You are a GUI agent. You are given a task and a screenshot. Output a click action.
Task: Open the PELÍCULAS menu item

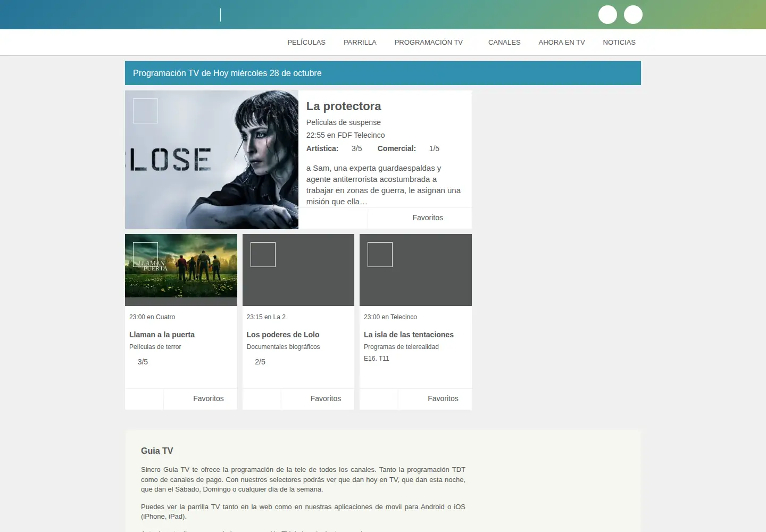click(x=306, y=43)
